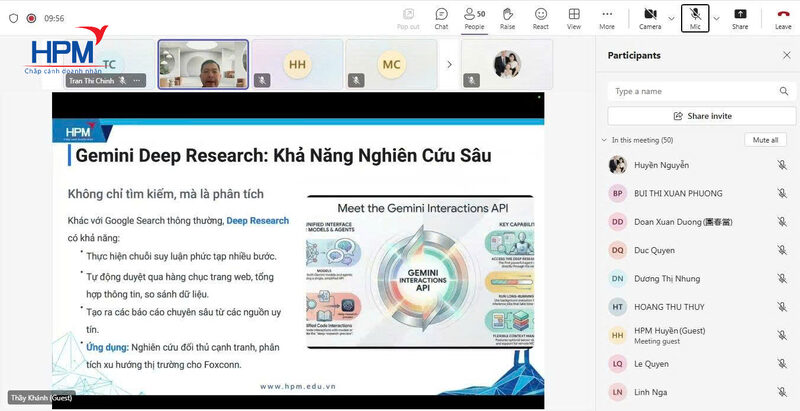This screenshot has width=800, height=411.
Task: Click the Mute all button
Action: (765, 140)
